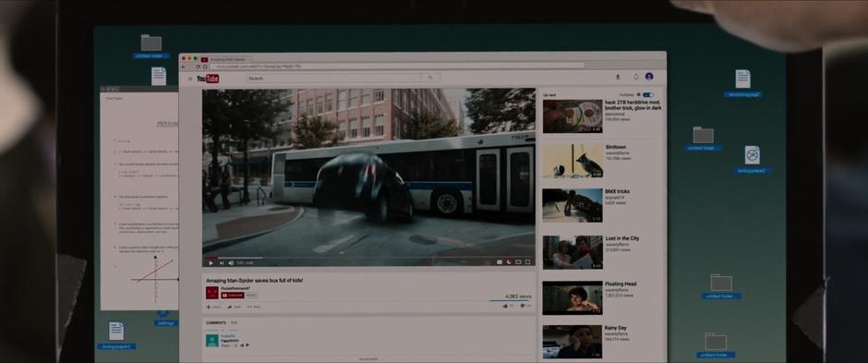Mute the video volume
868x363 pixels.
231,263
